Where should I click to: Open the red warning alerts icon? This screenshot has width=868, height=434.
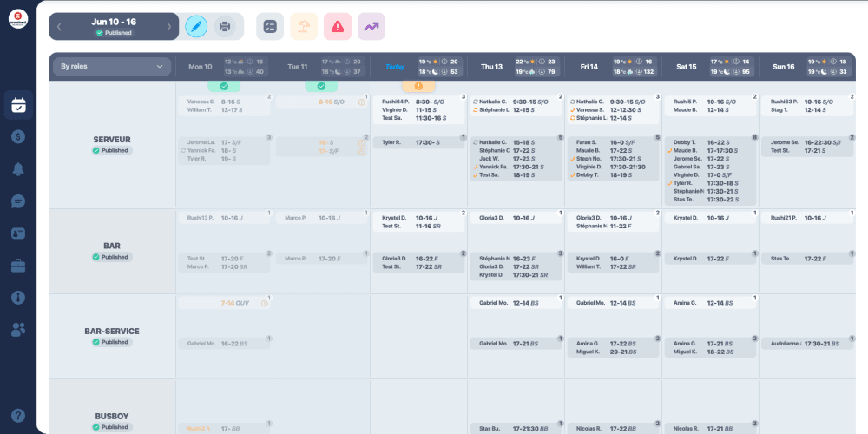point(338,27)
